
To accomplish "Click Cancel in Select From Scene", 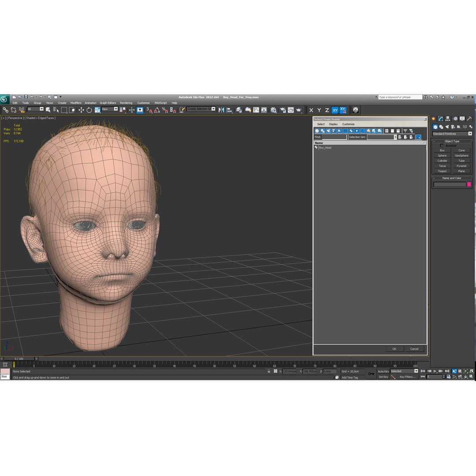I will (414, 349).
